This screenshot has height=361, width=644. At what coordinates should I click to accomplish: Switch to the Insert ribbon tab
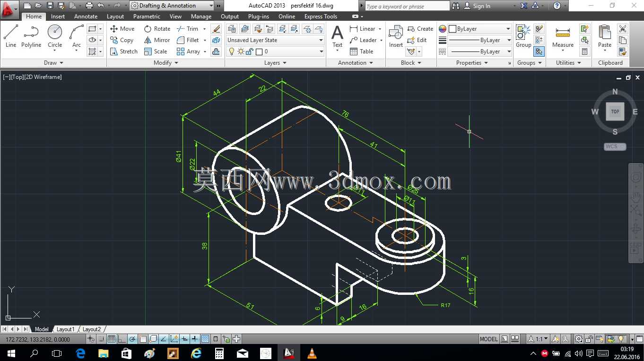58,17
